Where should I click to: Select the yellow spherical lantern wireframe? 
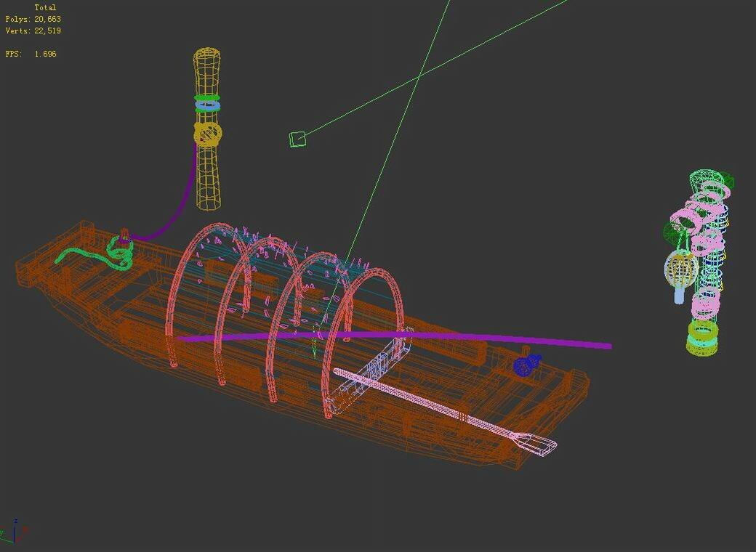[x=681, y=269]
